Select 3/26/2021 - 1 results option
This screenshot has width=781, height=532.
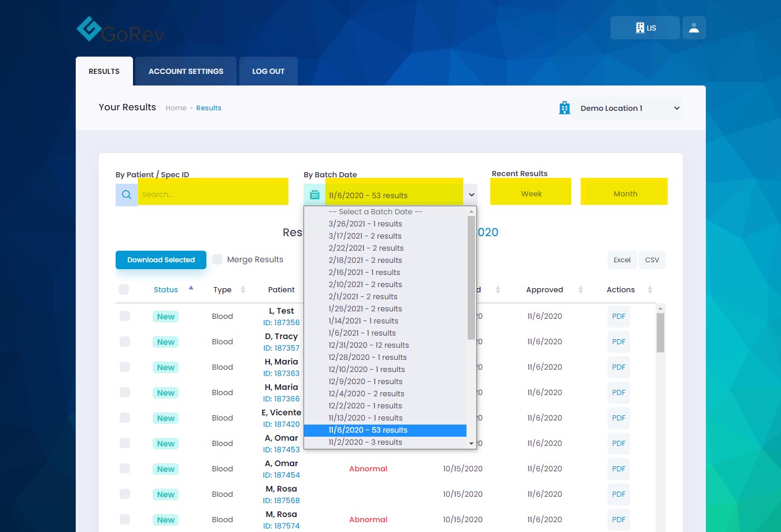(365, 224)
